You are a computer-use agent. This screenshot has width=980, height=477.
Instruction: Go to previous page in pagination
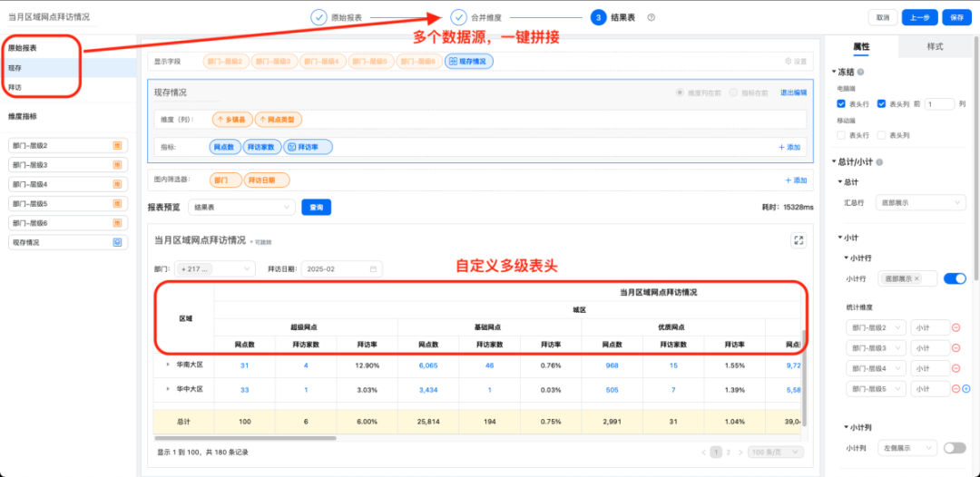(x=703, y=452)
